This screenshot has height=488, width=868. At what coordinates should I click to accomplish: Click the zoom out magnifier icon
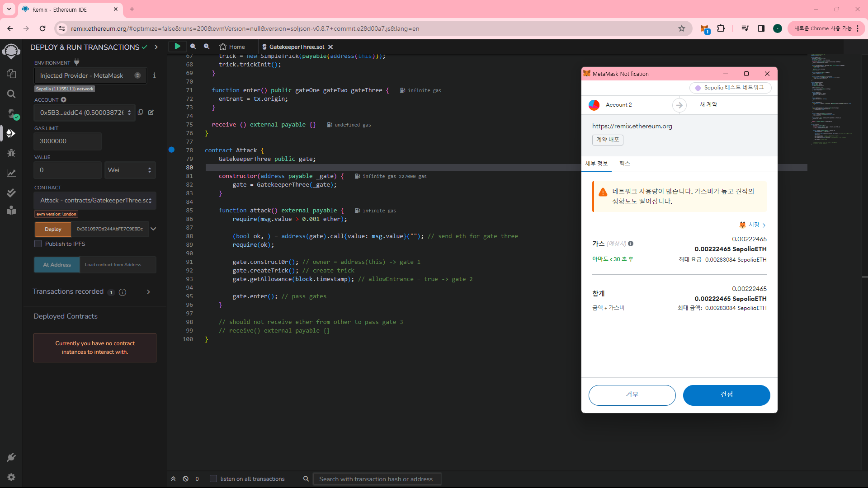[x=193, y=47]
